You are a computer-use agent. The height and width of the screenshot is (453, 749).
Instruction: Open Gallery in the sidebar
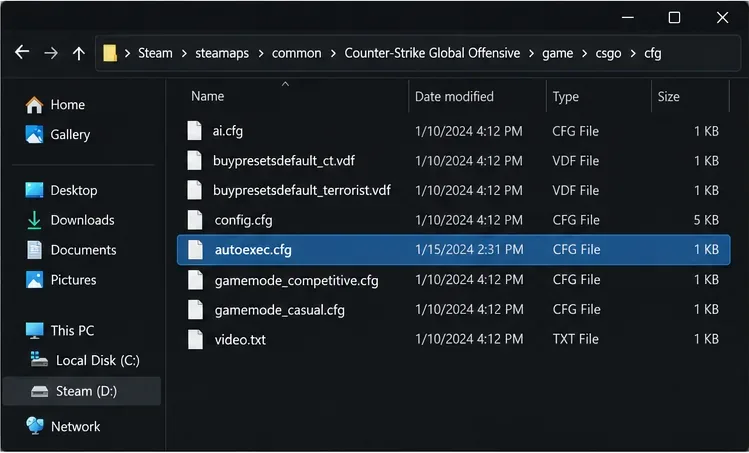point(57,135)
